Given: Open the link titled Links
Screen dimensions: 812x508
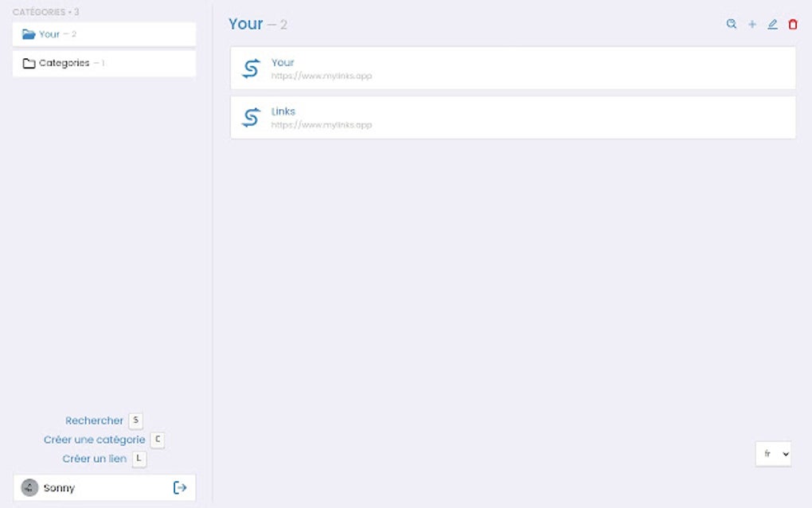Looking at the screenshot, I should tap(283, 111).
